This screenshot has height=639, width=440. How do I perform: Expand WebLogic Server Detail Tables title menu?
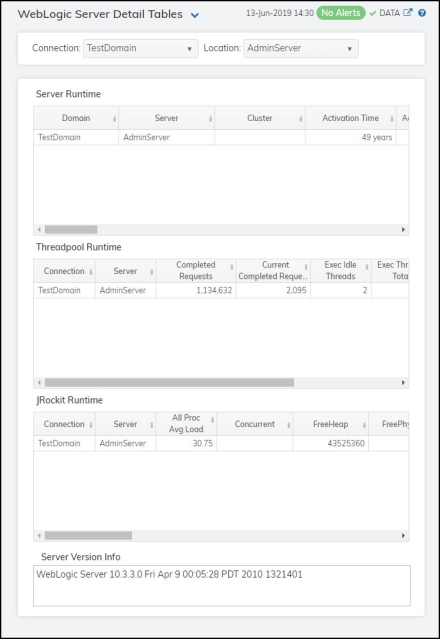coord(195,15)
